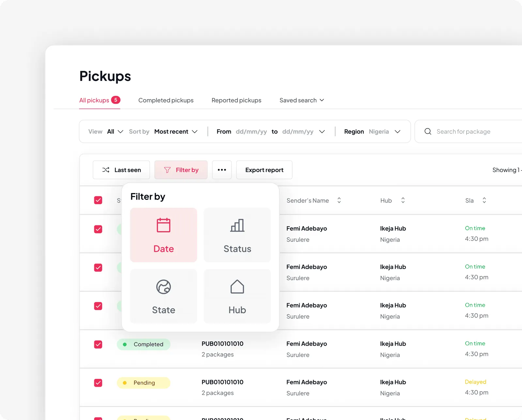This screenshot has height=420, width=522.
Task: Switch to Completed pickups tab
Action: [166, 100]
